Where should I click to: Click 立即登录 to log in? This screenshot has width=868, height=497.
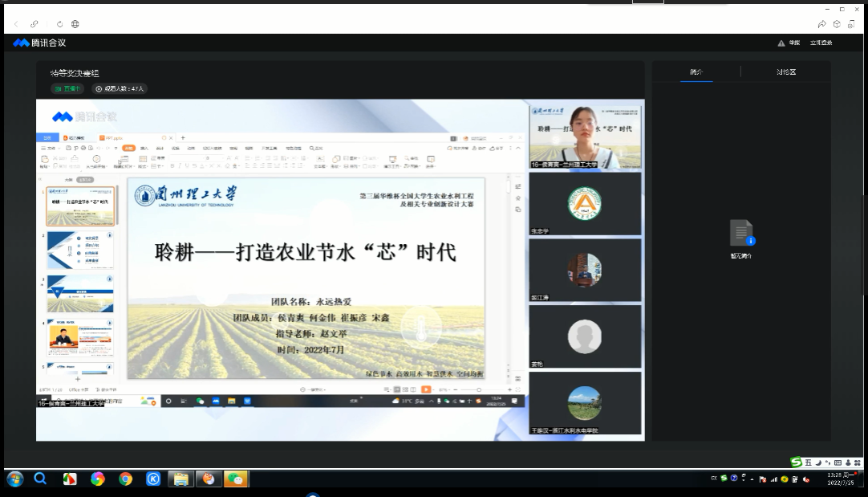pos(821,43)
